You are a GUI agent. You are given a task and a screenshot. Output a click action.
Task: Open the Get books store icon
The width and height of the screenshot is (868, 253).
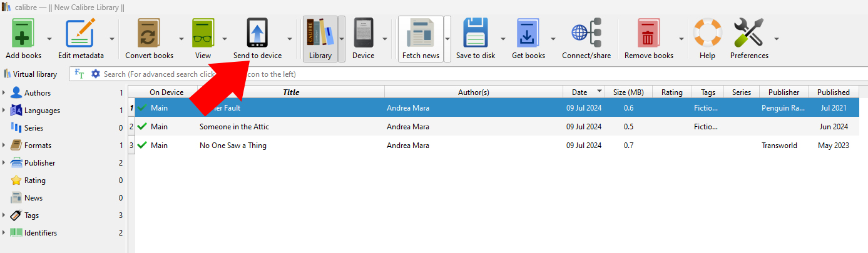tap(528, 34)
